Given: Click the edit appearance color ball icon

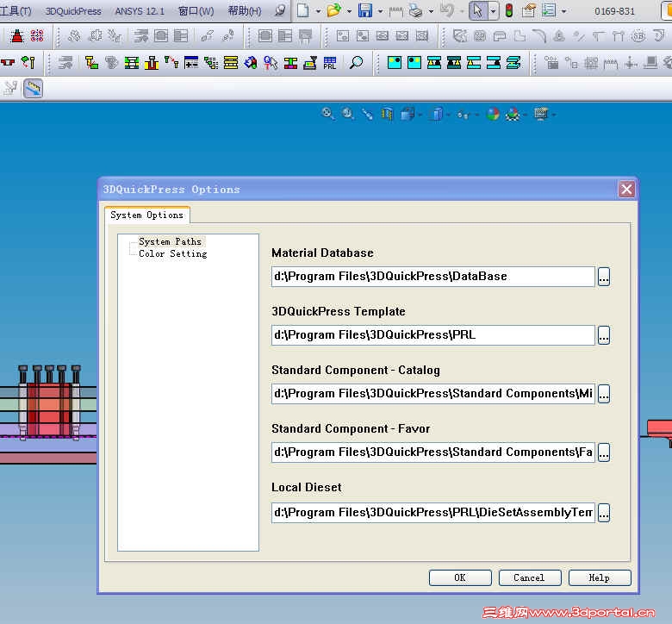Looking at the screenshot, I should pos(493,114).
